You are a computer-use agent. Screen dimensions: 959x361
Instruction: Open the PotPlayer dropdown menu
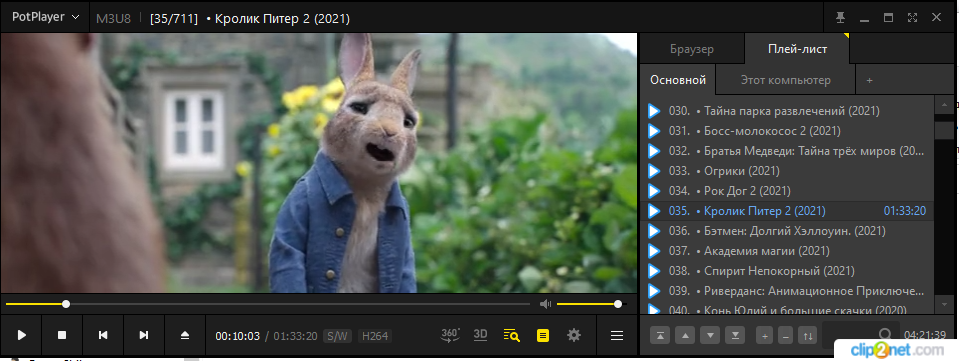click(x=46, y=17)
